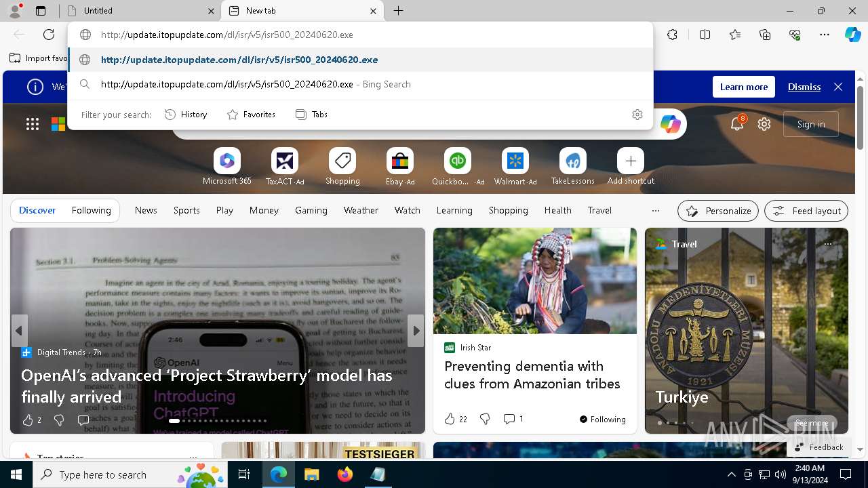Toggle the split screen icon
This screenshot has width=868, height=488.
tap(705, 35)
